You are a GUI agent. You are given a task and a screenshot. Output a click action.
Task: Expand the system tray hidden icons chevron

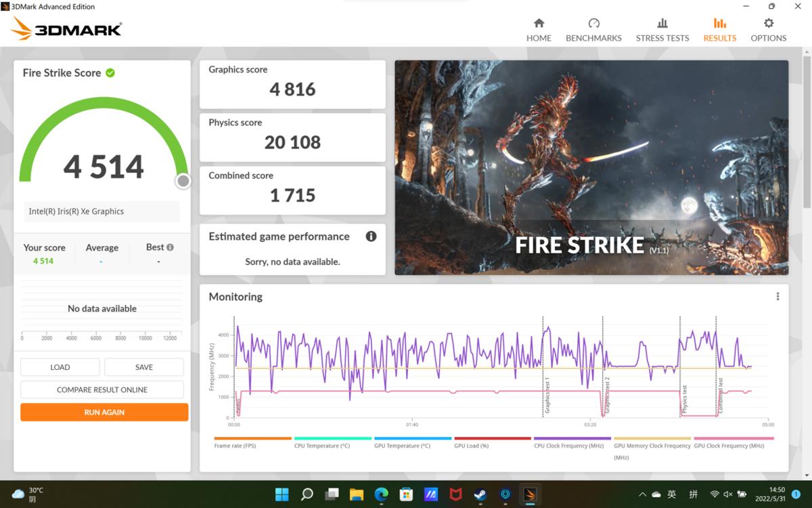pos(641,494)
